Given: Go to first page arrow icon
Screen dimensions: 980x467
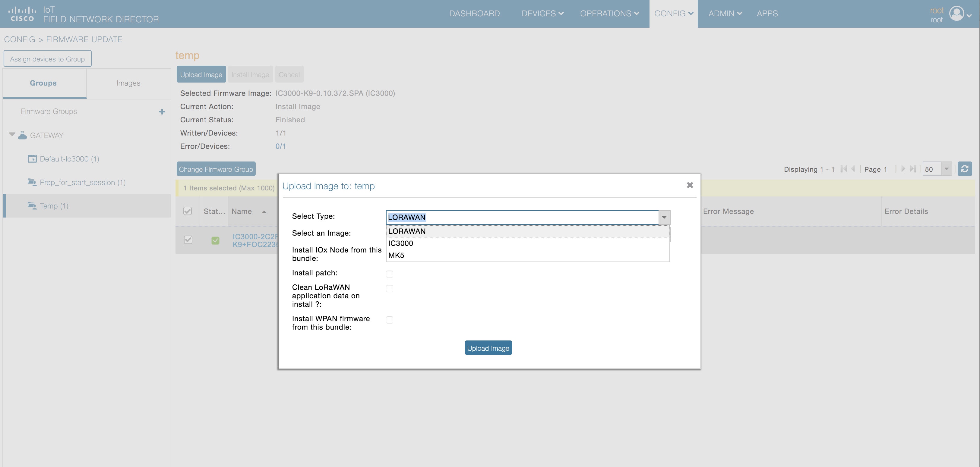Looking at the screenshot, I should pyautogui.click(x=843, y=169).
